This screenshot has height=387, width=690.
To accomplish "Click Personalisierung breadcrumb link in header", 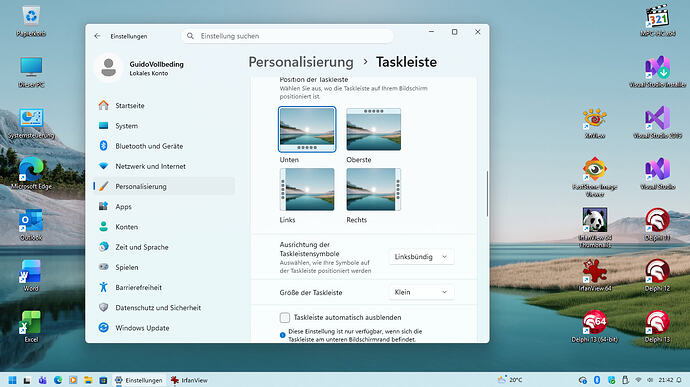I will point(301,62).
